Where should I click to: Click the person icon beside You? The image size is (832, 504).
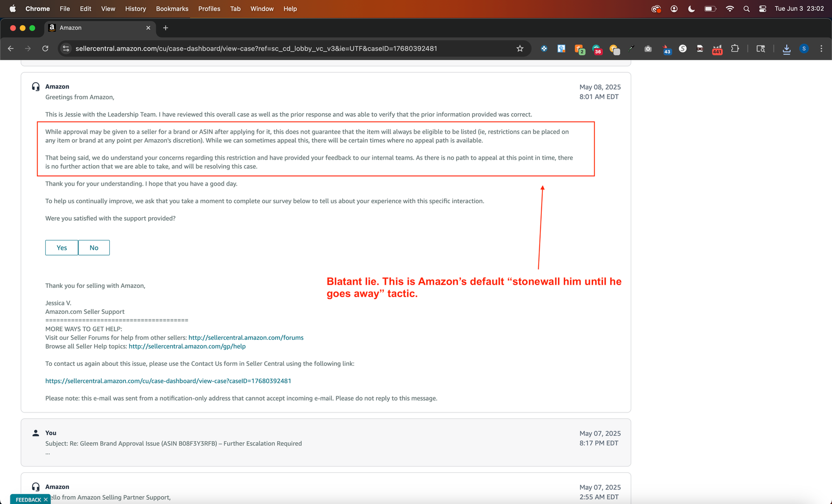pyautogui.click(x=35, y=433)
